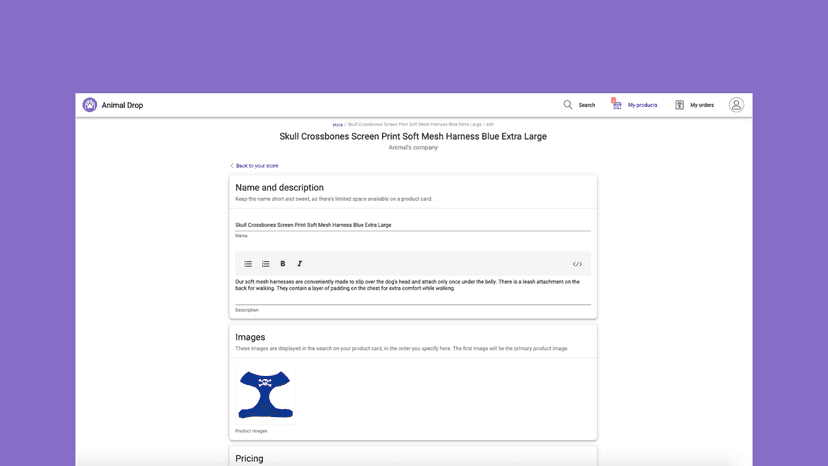Click into the product description text area

(x=413, y=291)
